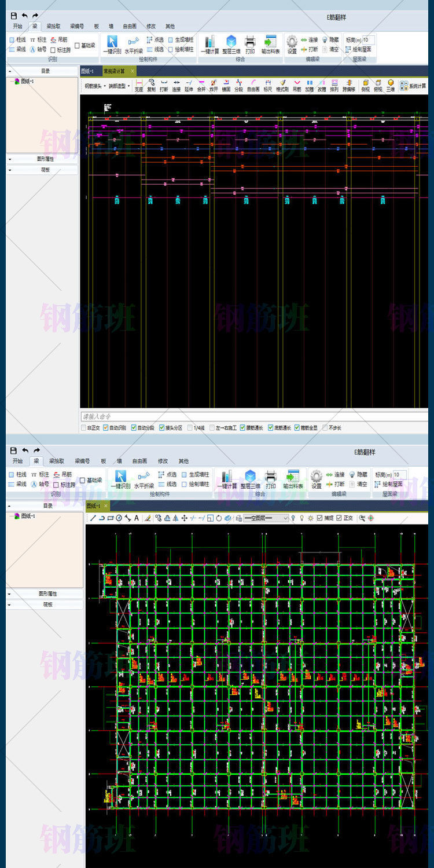Click 炸开 tool in upper window toolbar
434x868 pixels.
[214, 86]
